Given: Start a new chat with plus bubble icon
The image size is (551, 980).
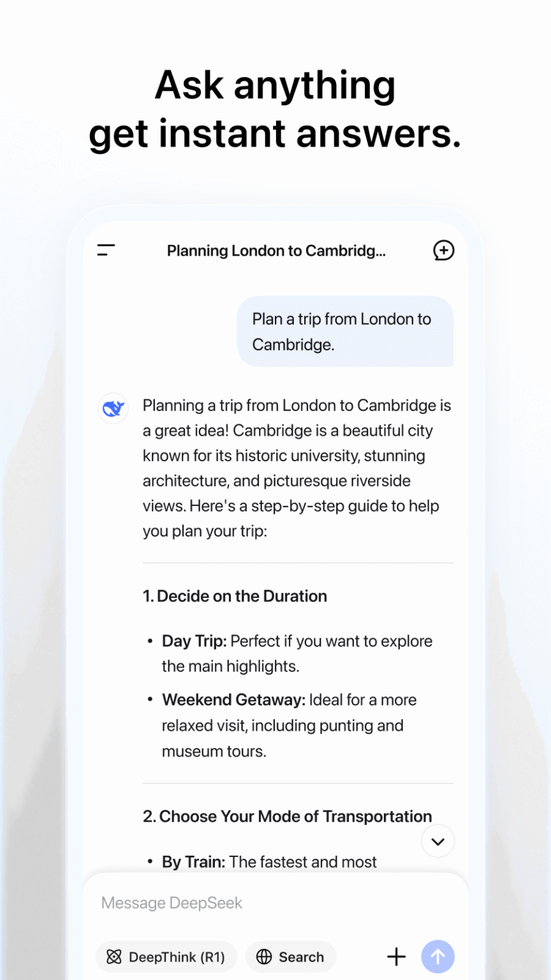Looking at the screenshot, I should [443, 251].
